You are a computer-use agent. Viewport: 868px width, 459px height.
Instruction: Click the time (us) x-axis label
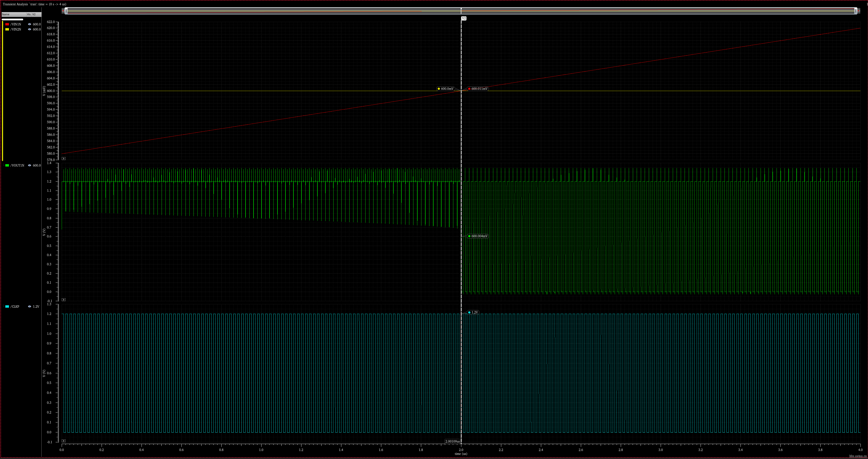coord(461,454)
